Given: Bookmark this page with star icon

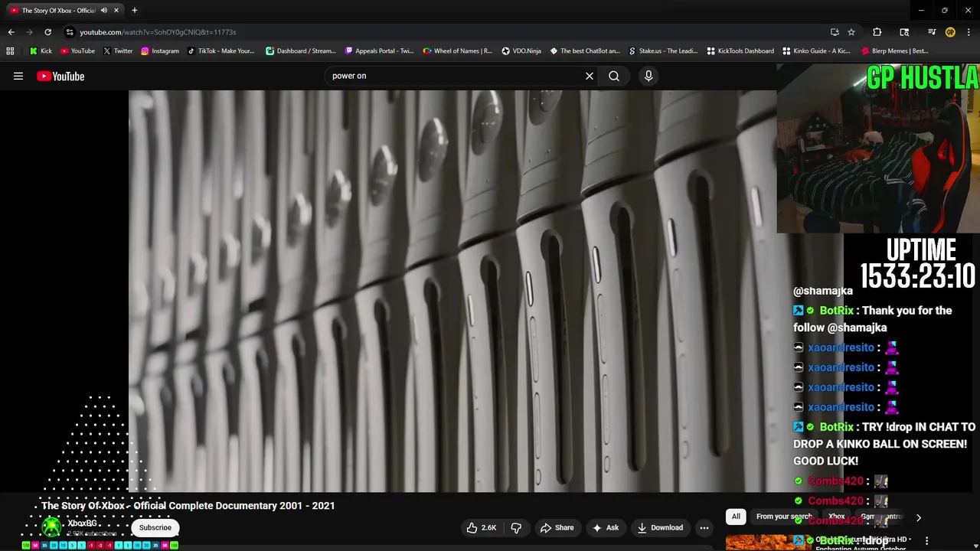Looking at the screenshot, I should coord(851,32).
